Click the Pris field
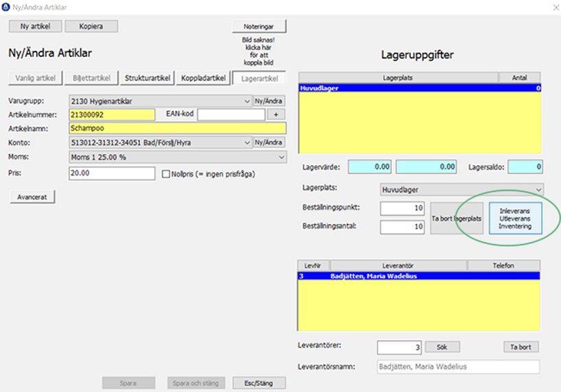The width and height of the screenshot is (561, 392). click(112, 173)
